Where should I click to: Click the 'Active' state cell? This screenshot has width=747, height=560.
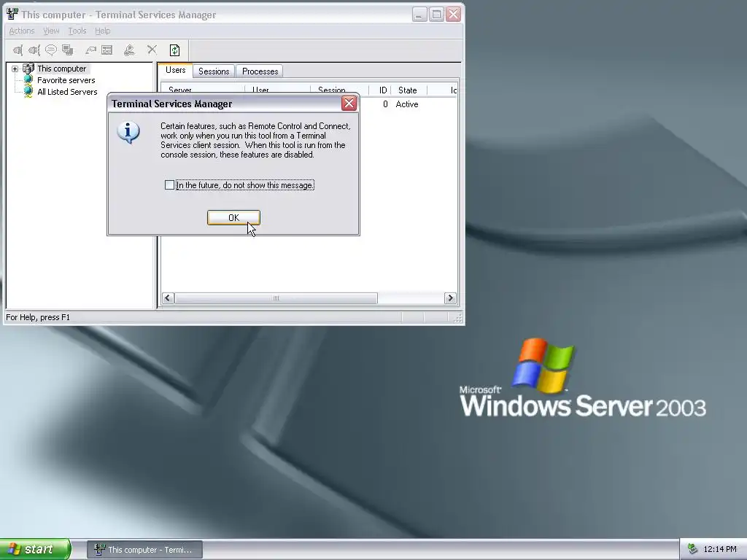tap(407, 104)
